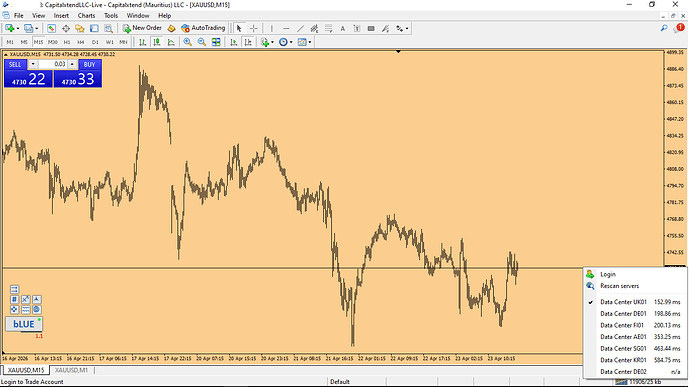This screenshot has height=387, width=690.
Task: Switch timeframe to D1
Action: click(x=95, y=42)
